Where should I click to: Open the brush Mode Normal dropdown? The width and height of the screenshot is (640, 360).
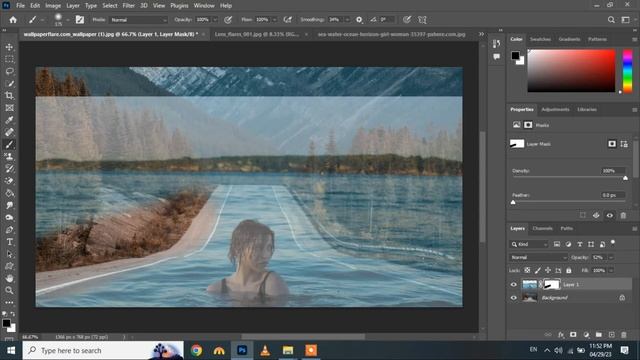(139, 20)
